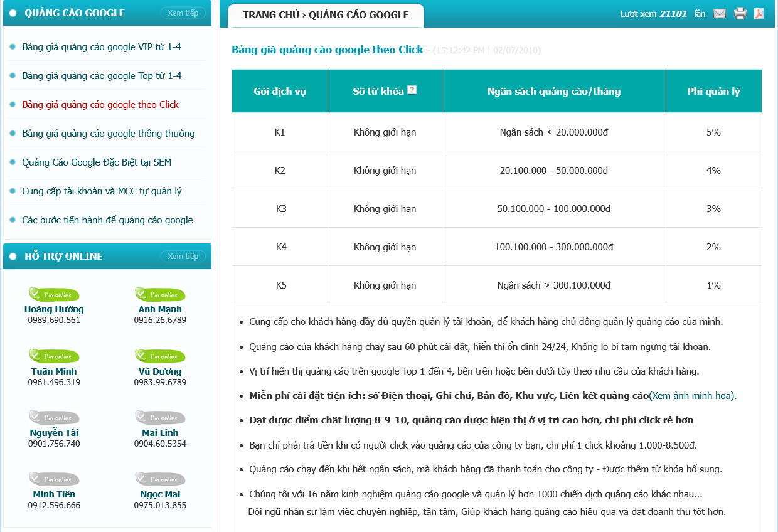This screenshot has width=778, height=532.
Task: Open Quảng Cáo Google Đặc Biệt tại SEM
Action: (x=97, y=162)
